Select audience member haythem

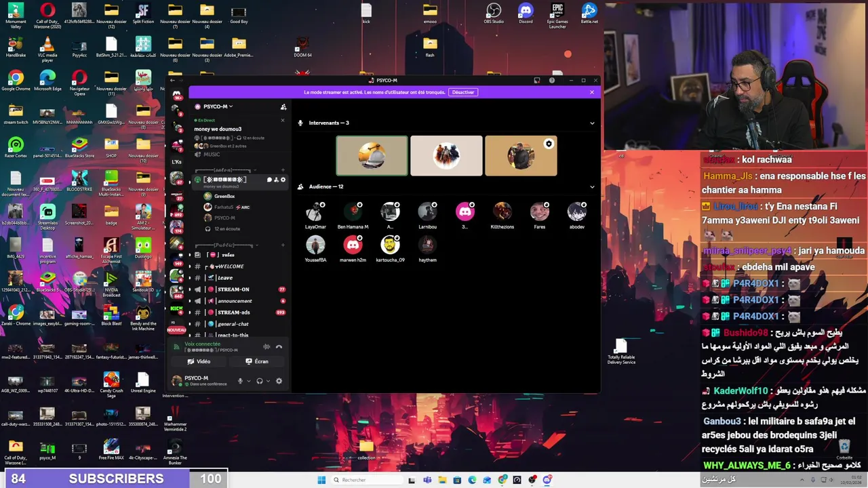427,248
